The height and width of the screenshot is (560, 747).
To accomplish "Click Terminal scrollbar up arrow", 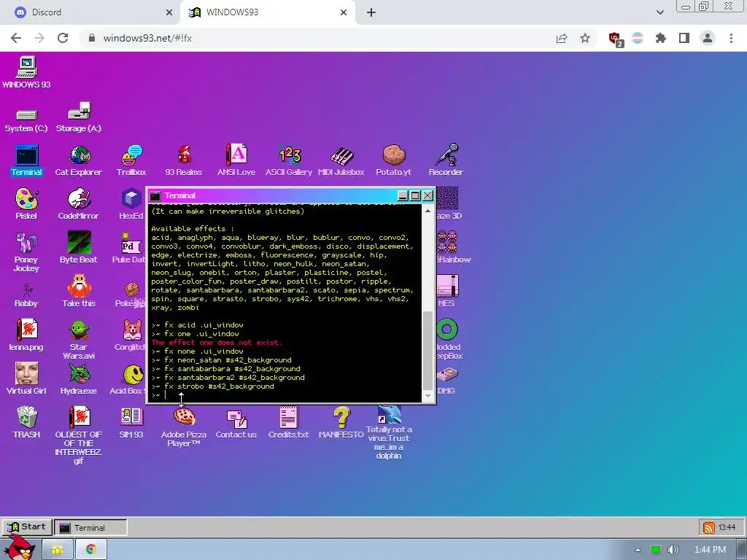I will point(427,211).
